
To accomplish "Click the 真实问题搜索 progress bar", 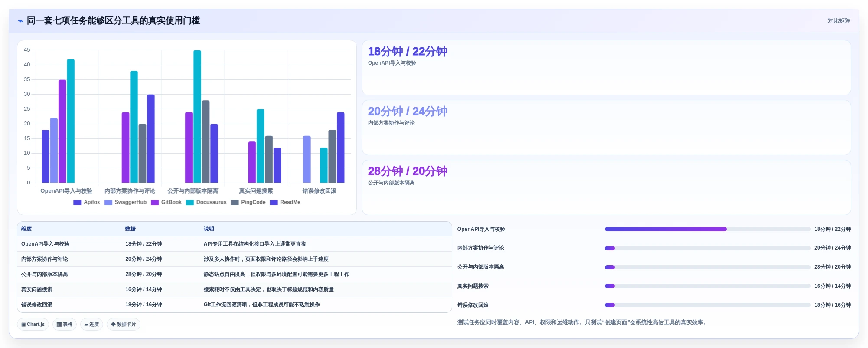I will coord(708,286).
